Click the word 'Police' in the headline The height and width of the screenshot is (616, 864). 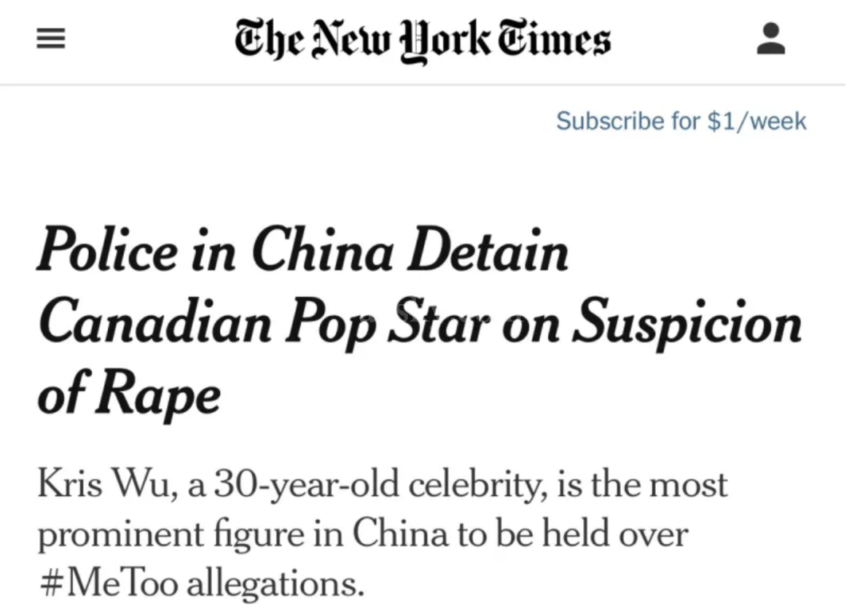pyautogui.click(x=106, y=251)
